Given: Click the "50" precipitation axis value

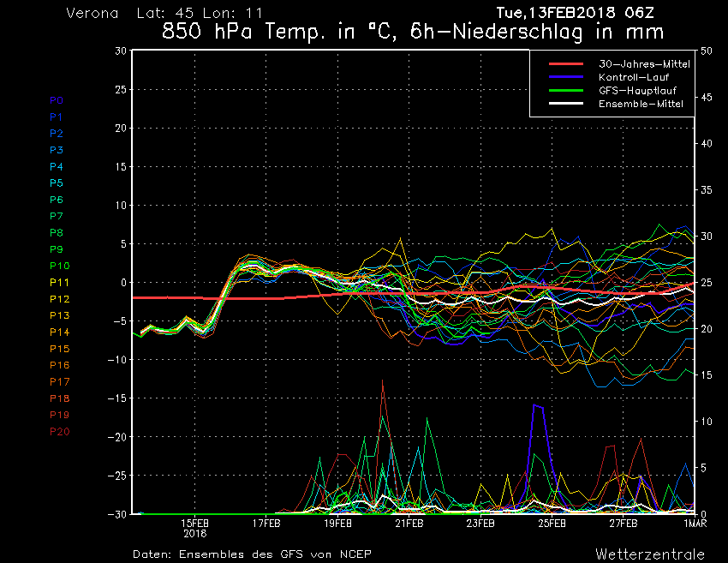Looking at the screenshot, I should click(707, 51).
